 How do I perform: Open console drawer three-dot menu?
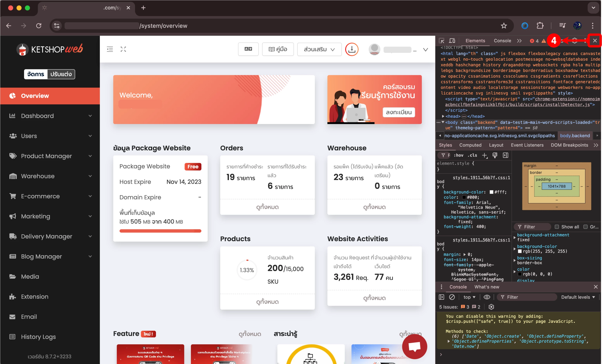441,287
